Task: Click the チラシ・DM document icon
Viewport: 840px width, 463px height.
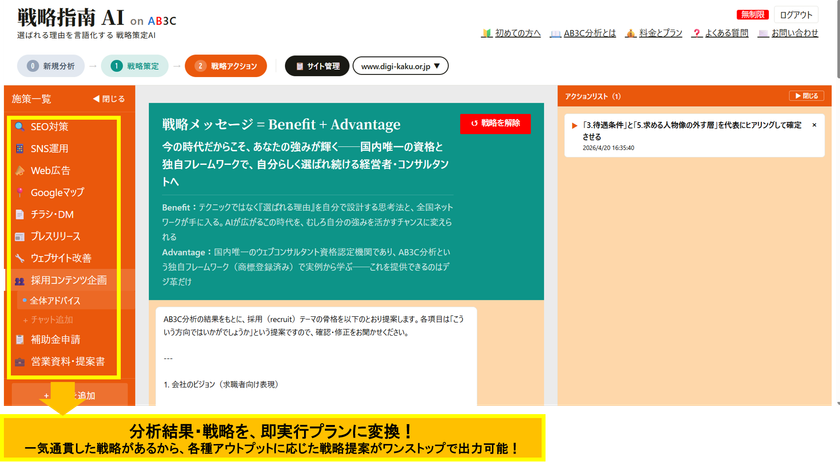Action: tap(20, 214)
